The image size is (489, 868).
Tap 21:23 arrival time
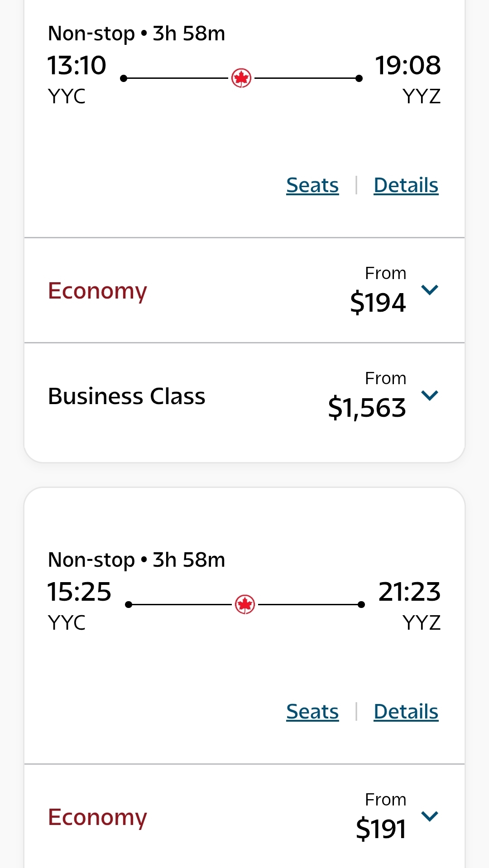click(409, 592)
